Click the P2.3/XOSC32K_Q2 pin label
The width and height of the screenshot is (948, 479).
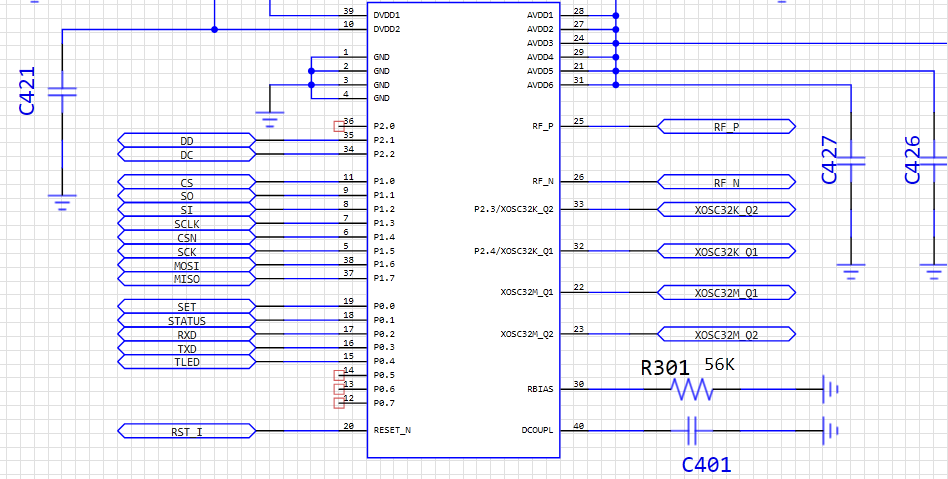pyautogui.click(x=514, y=210)
